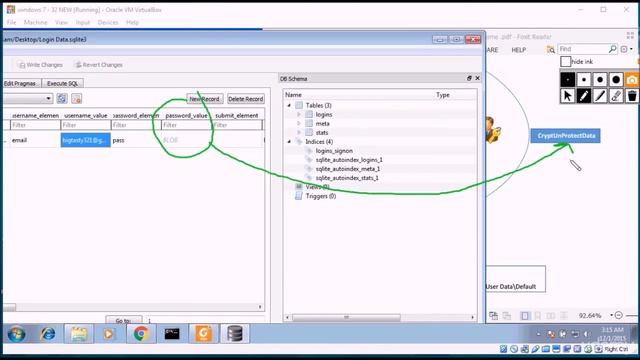Select the pencil ink tool
Image resolution: width=640 pixels, height=360 pixels.
click(584, 96)
